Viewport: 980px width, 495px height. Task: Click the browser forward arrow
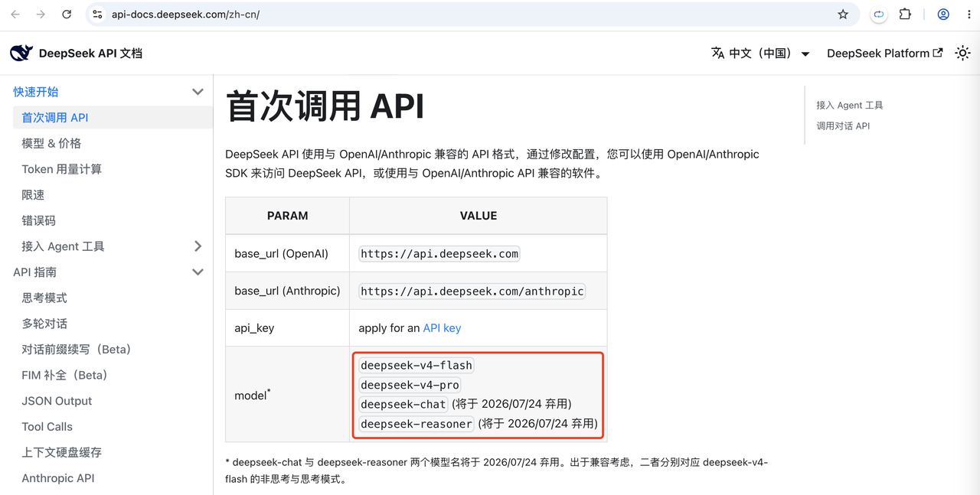tap(41, 15)
